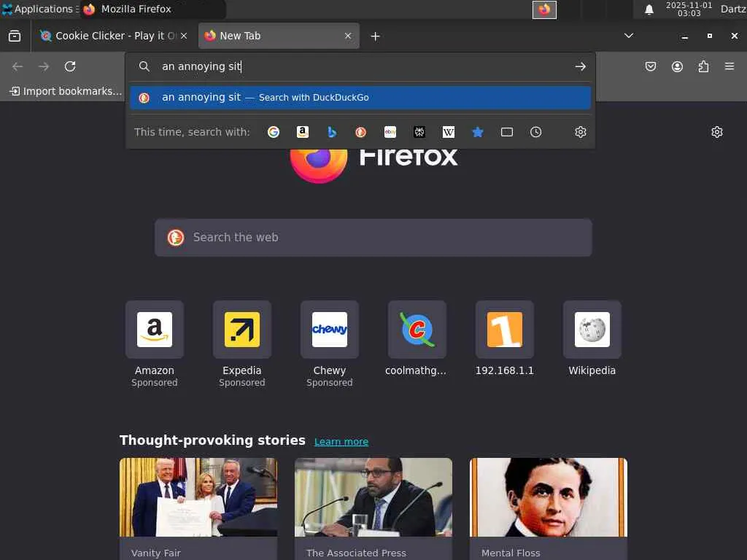Open Firefox View icon
The width and height of the screenshot is (747, 560).
tap(15, 36)
